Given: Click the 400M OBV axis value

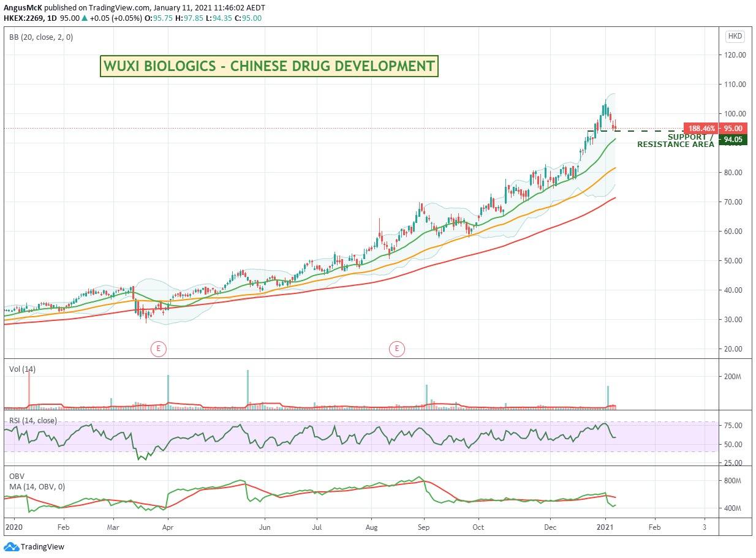Looking at the screenshot, I should (x=733, y=508).
